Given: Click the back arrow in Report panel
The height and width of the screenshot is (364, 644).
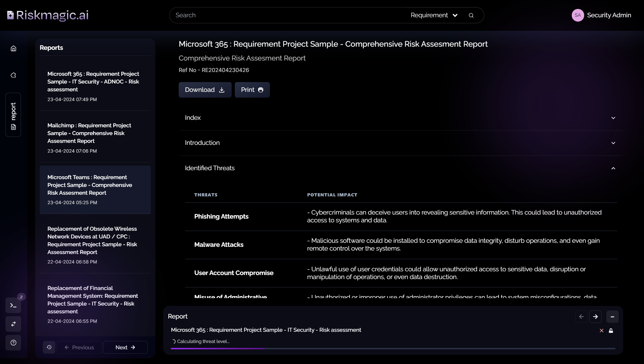Looking at the screenshot, I should click(581, 317).
